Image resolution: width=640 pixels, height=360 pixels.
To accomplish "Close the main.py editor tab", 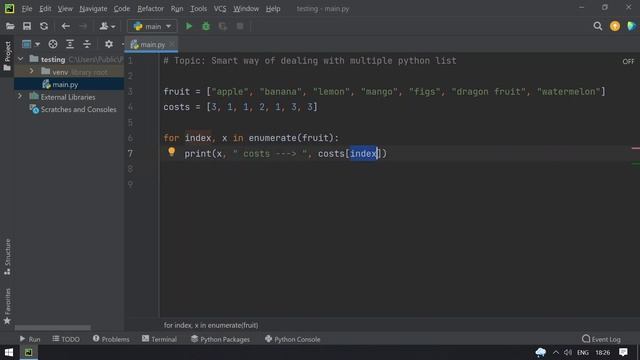I will 172,44.
